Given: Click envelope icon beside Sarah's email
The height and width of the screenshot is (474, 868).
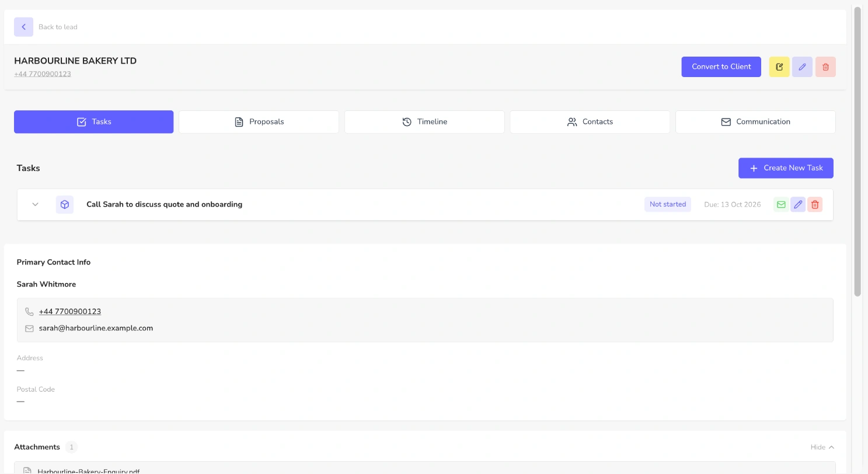Looking at the screenshot, I should pos(29,329).
